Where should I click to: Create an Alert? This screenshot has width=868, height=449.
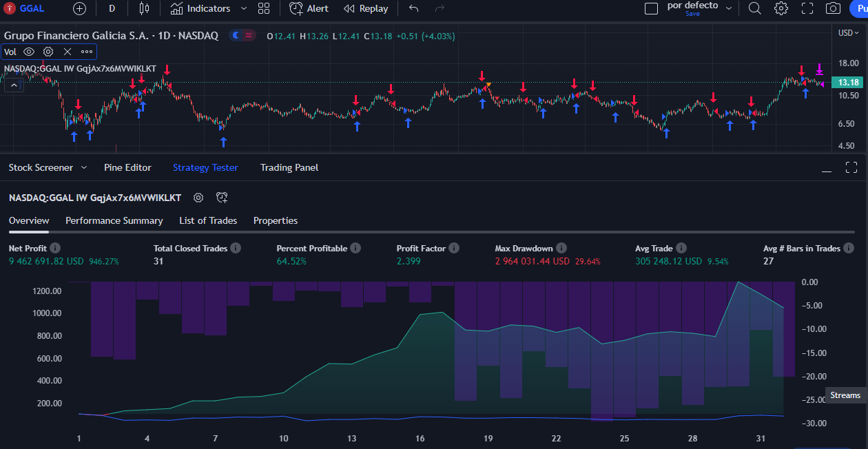click(309, 8)
